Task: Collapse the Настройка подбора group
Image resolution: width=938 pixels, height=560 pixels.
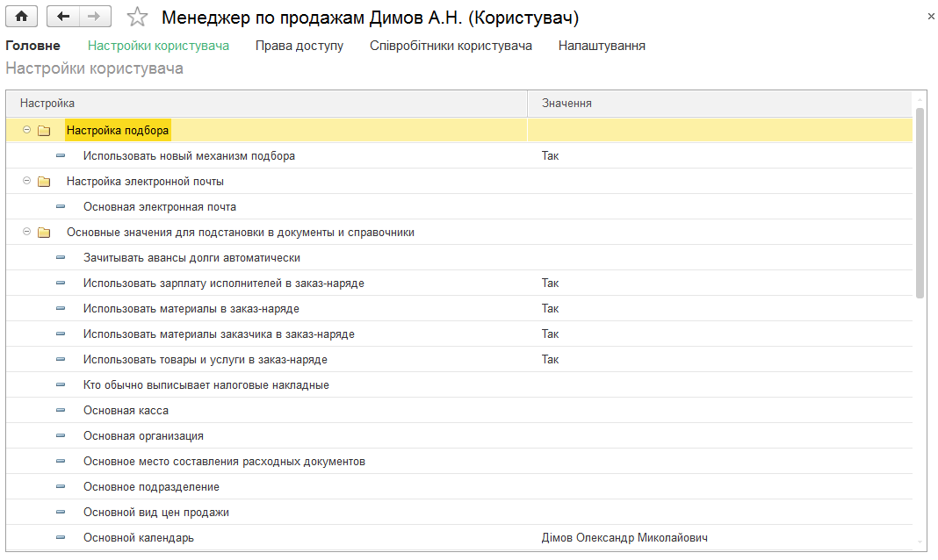Action: [x=26, y=130]
